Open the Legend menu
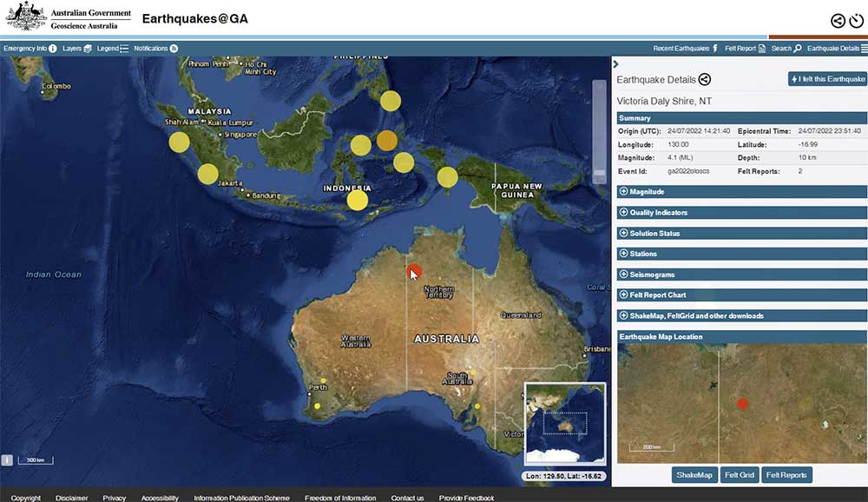This screenshot has width=868, height=502. [112, 49]
